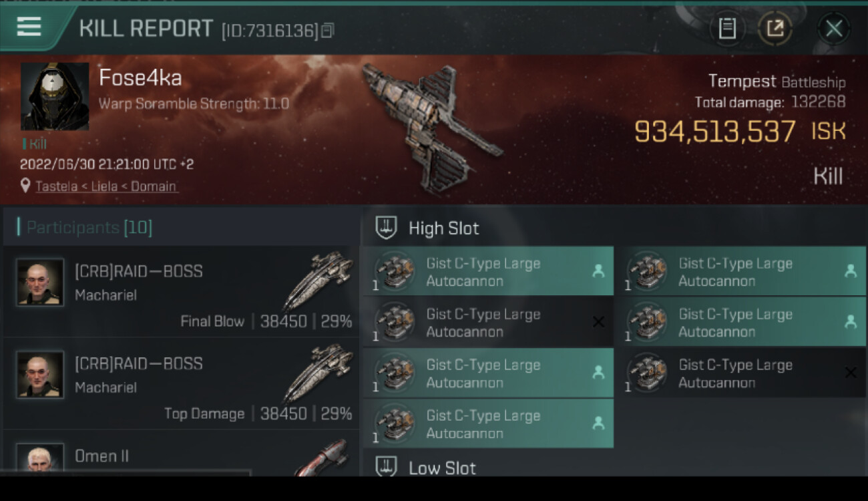The width and height of the screenshot is (868, 501).
Task: Close the kill report window
Action: point(834,29)
